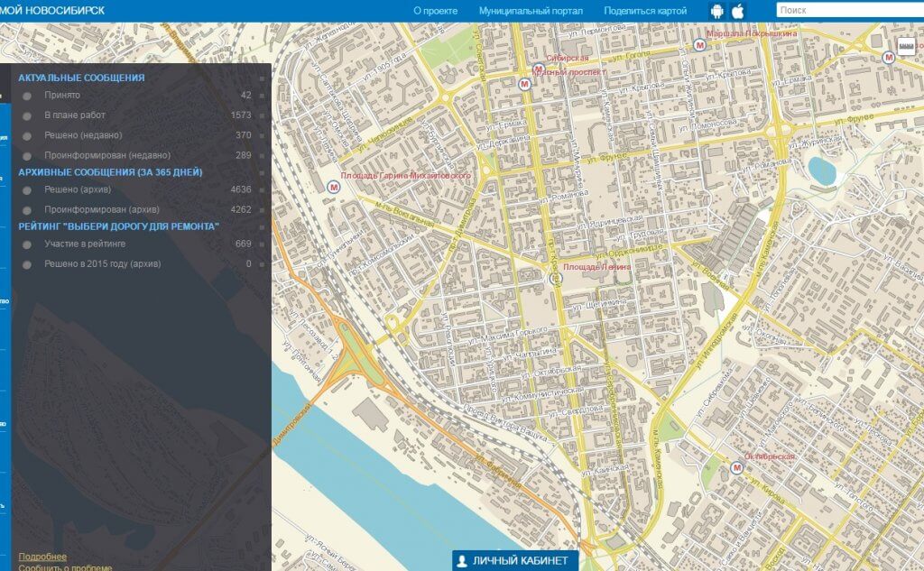
Task: Enable the В плане работ filter
Action: (x=27, y=115)
